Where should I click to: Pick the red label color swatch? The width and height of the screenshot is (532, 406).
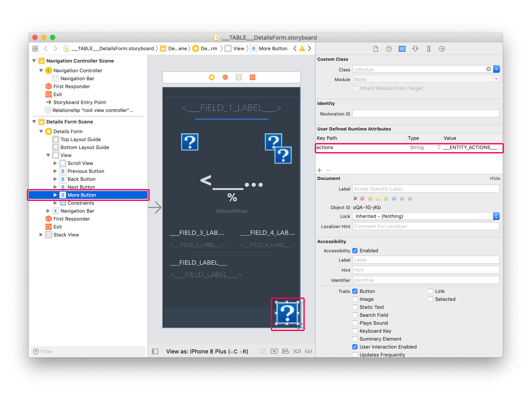tap(362, 198)
